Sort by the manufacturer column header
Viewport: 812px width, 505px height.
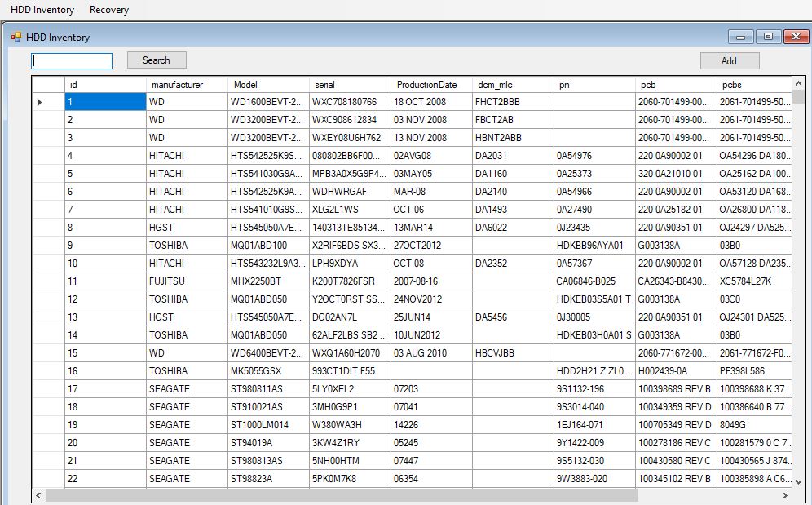pyautogui.click(x=187, y=85)
